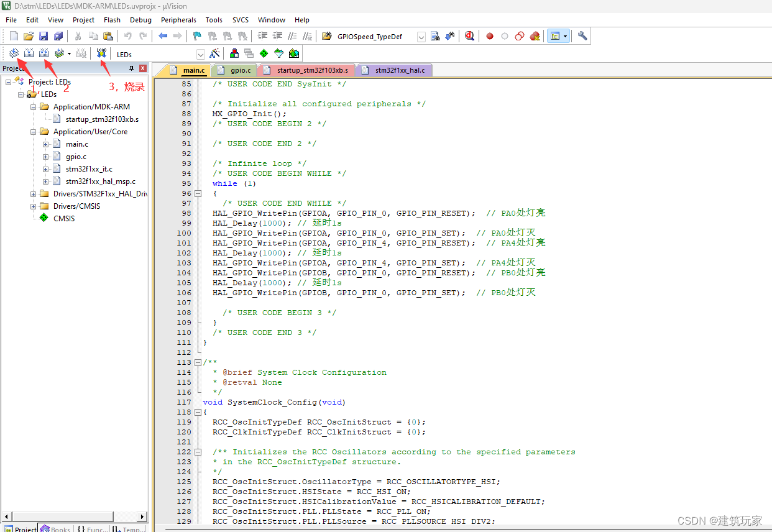Open Options for Target with the wand icon

(215, 53)
